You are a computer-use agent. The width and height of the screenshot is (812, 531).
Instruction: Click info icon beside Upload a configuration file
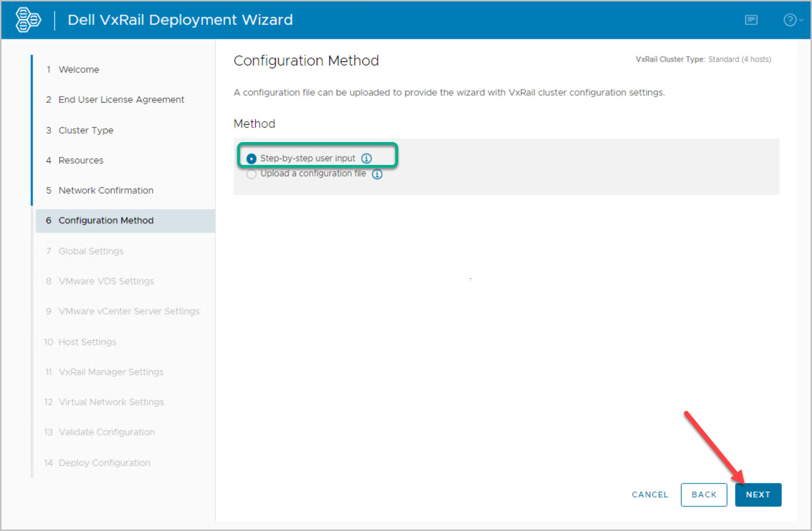(x=377, y=174)
